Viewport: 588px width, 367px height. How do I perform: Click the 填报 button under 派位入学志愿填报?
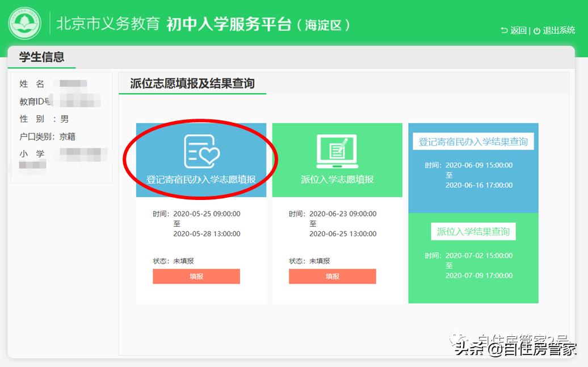(332, 276)
